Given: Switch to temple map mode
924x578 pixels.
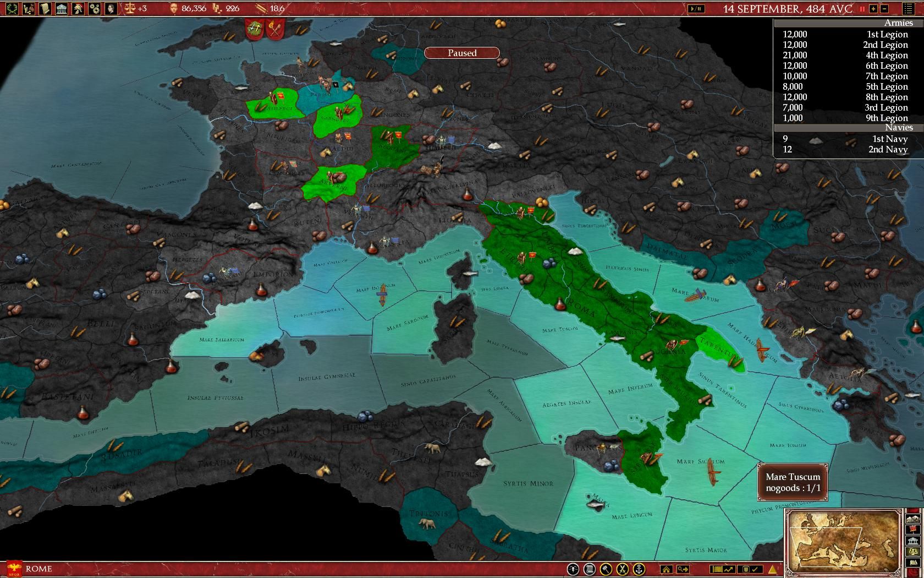Looking at the screenshot, I should coord(913,540).
